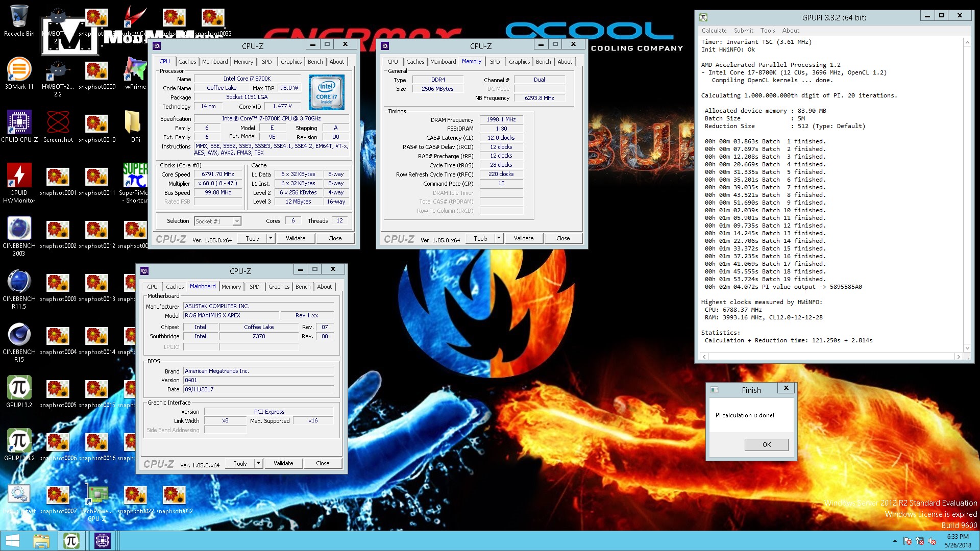
Task: Open CPUID CPU-Z desktop shortcut
Action: 19,127
